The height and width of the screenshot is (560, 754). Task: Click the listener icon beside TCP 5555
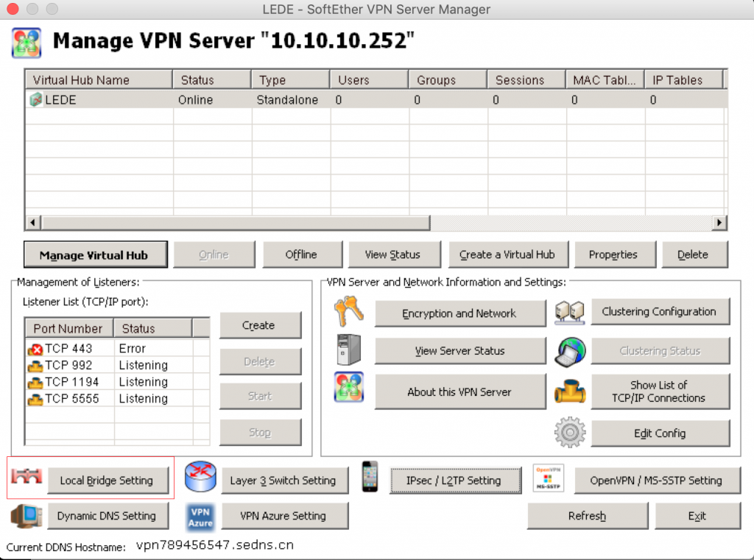pyautogui.click(x=35, y=399)
